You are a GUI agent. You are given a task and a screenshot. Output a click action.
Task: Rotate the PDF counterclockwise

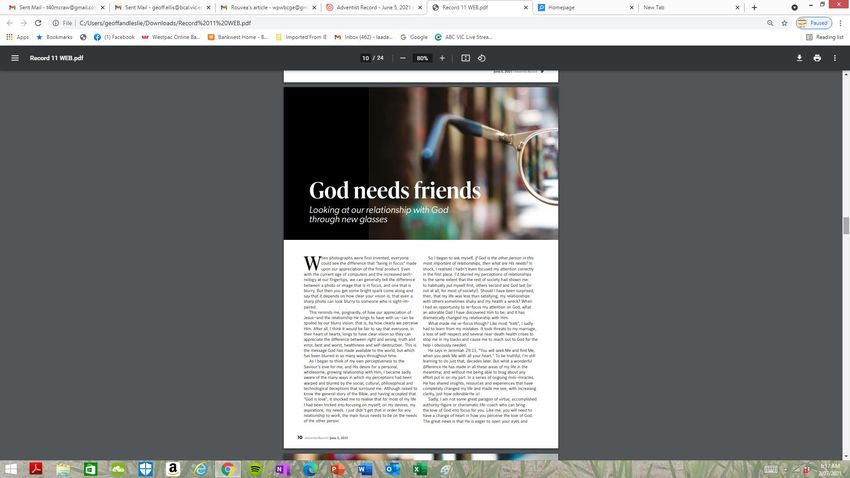(x=481, y=58)
